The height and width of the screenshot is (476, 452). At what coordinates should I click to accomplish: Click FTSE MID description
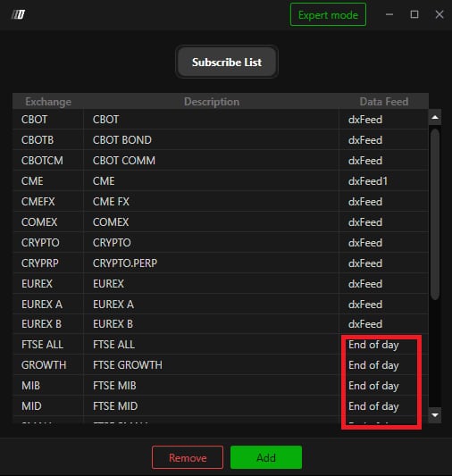point(115,405)
